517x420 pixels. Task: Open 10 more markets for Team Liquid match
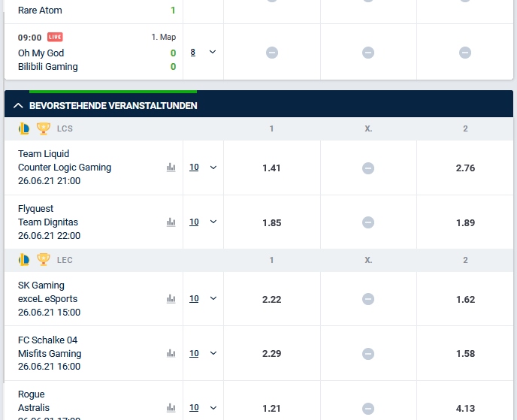click(x=194, y=168)
